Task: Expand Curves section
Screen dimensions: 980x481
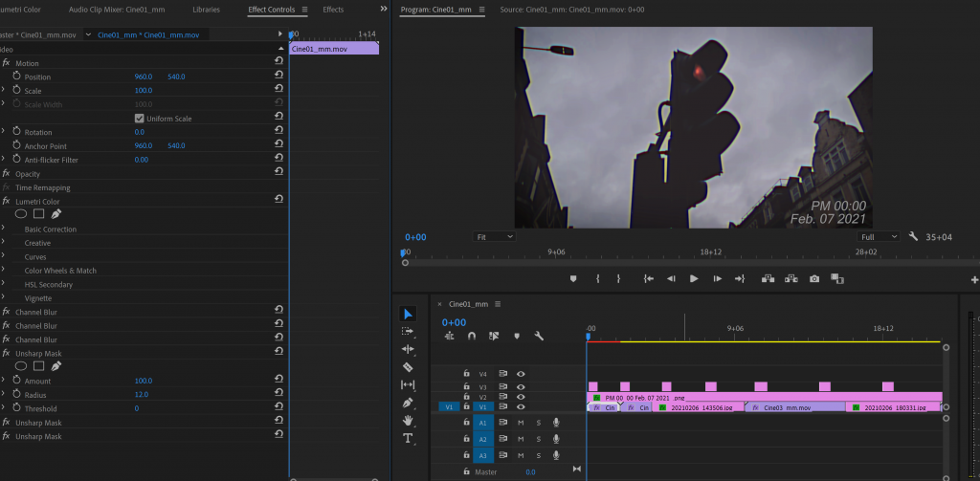Action: [x=3, y=256]
